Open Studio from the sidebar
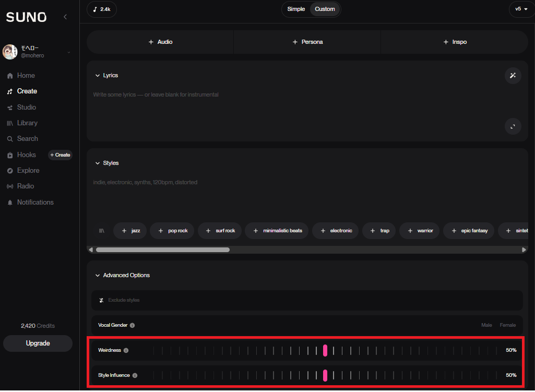The width and height of the screenshot is (535, 392). [27, 108]
